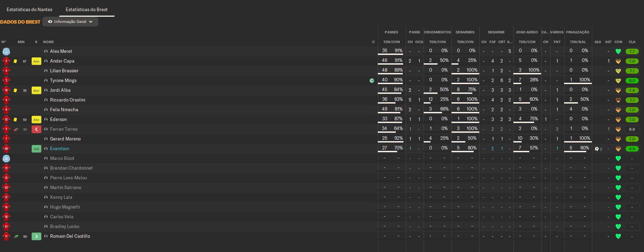Screen dimensions: 644x252
Task: Switch to the Estatísticas do Nantes tab
Action: point(30,9)
